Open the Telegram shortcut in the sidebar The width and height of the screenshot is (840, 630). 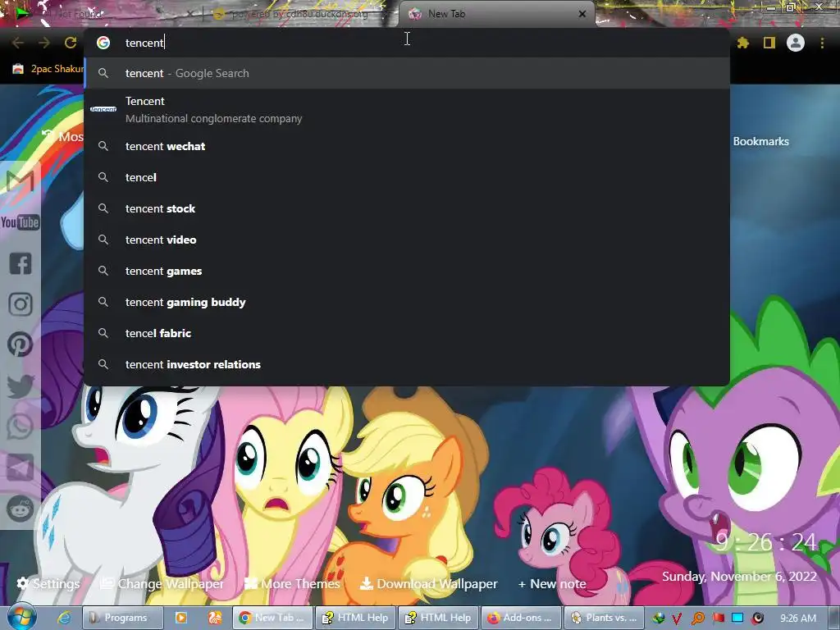coord(21,468)
